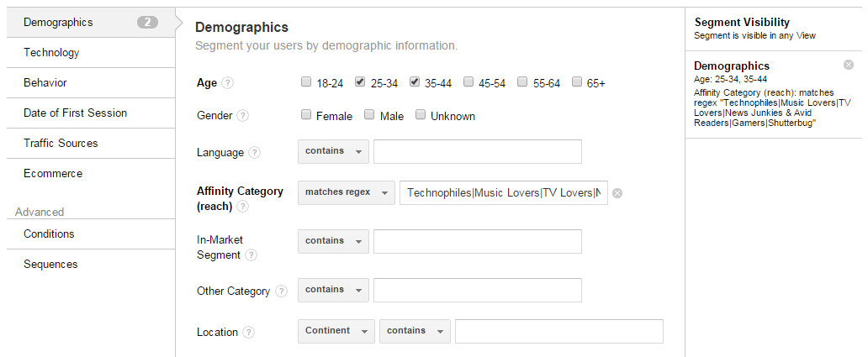Switch to the Technology section
The width and height of the screenshot is (868, 357).
[51, 52]
